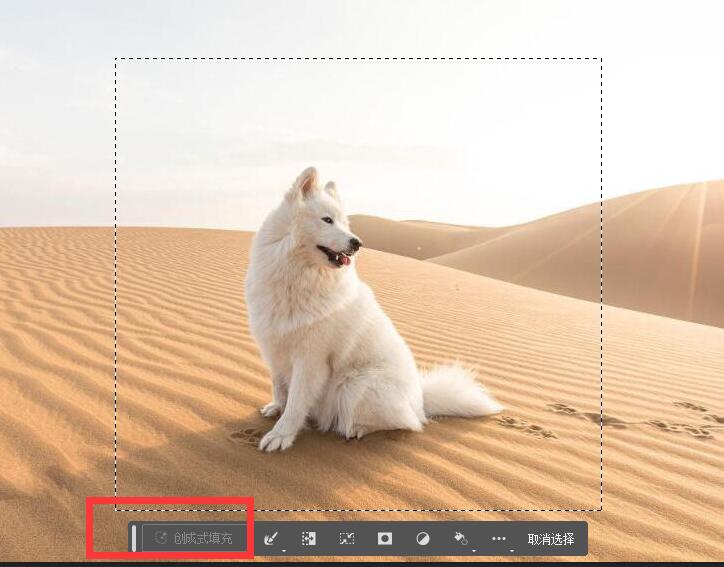Viewport: 724px width, 567px height.
Task: Click the fill selection paint bucket icon
Action: click(x=461, y=538)
